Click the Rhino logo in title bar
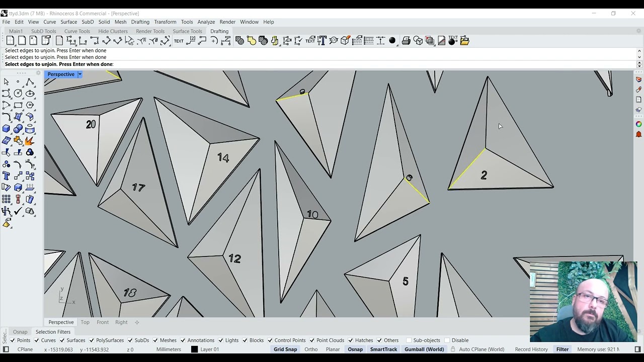Viewport: 644px width, 362px height. pos(4,14)
